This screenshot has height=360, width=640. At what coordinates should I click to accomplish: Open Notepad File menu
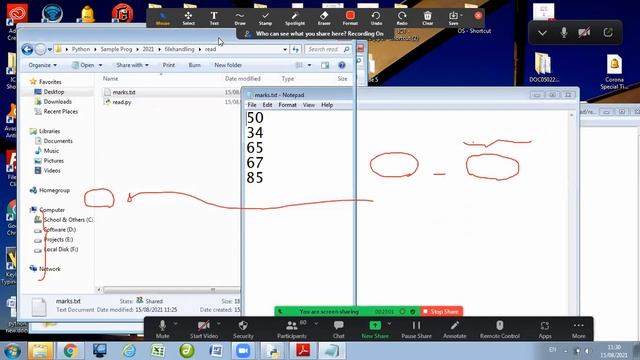pos(252,105)
